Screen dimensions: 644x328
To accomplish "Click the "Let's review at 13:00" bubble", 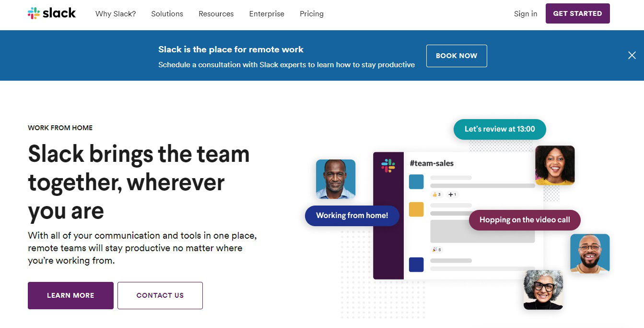I will point(500,129).
